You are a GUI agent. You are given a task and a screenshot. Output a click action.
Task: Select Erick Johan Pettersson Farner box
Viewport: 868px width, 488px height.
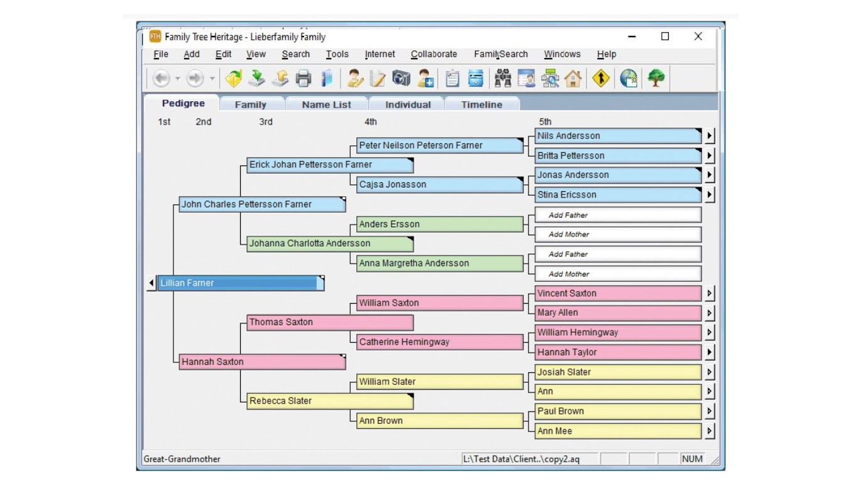(330, 165)
